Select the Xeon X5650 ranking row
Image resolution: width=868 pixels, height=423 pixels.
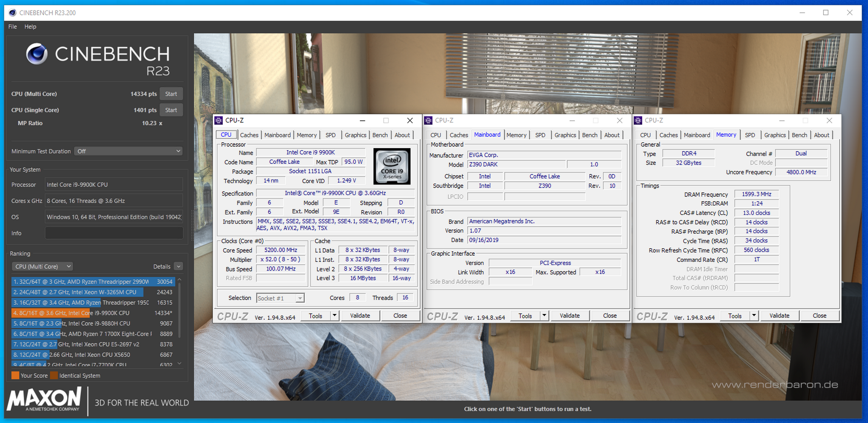93,355
